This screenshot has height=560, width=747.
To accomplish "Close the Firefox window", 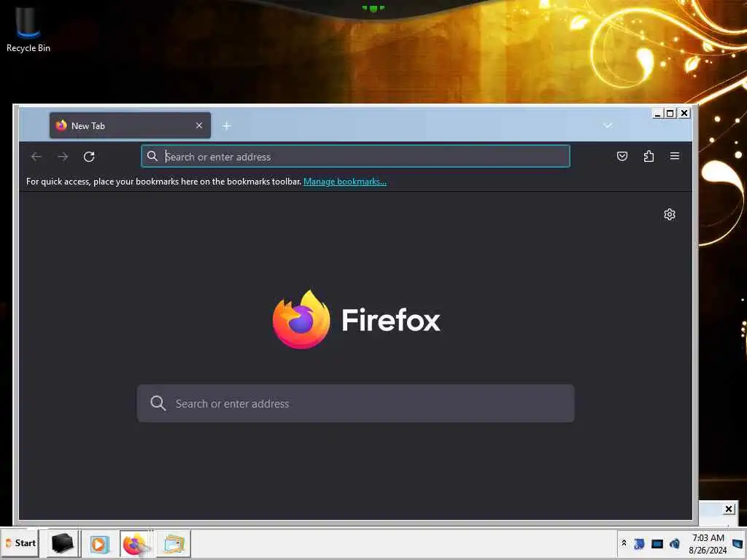I will (x=684, y=113).
